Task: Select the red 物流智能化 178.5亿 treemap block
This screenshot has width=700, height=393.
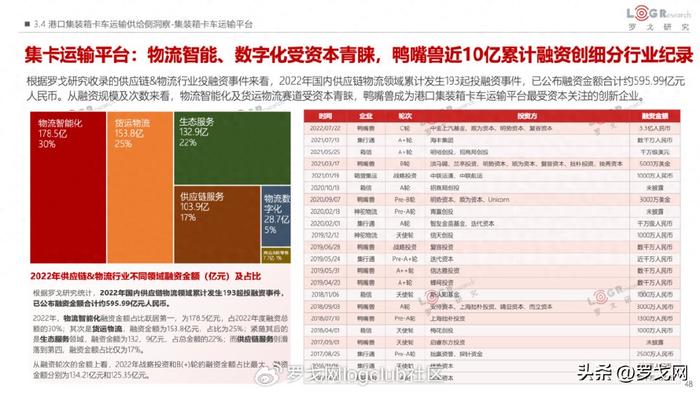Action: click(x=68, y=187)
